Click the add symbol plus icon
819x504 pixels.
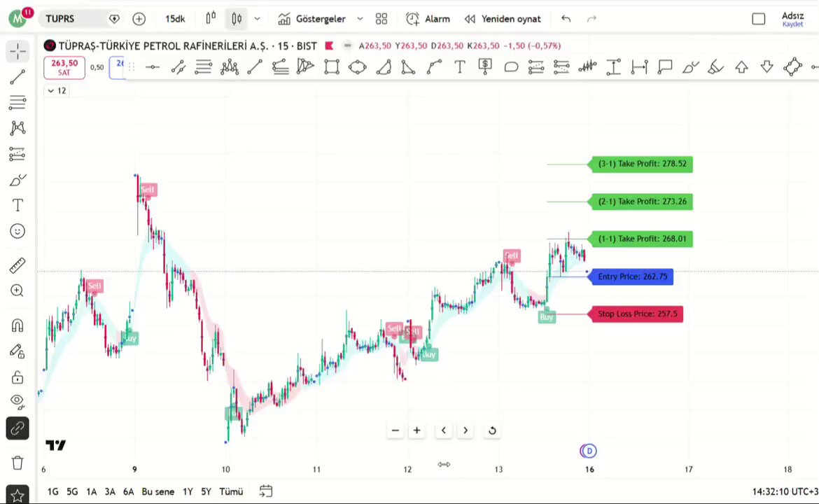click(x=139, y=19)
